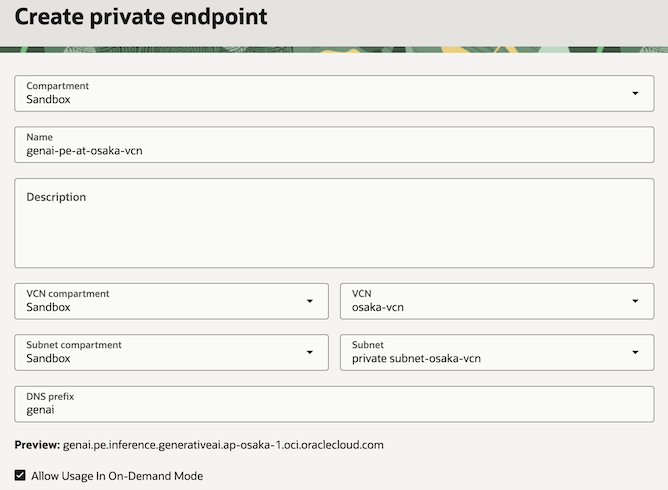
Task: Click the Create private endpoint heading
Action: click(x=141, y=17)
